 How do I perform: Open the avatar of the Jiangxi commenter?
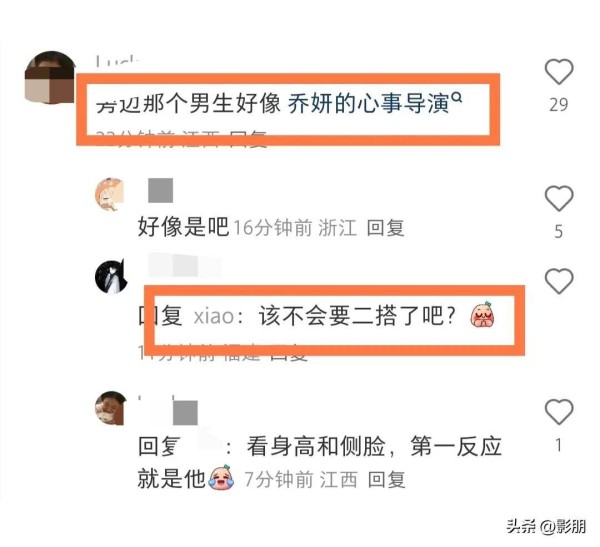111,408
